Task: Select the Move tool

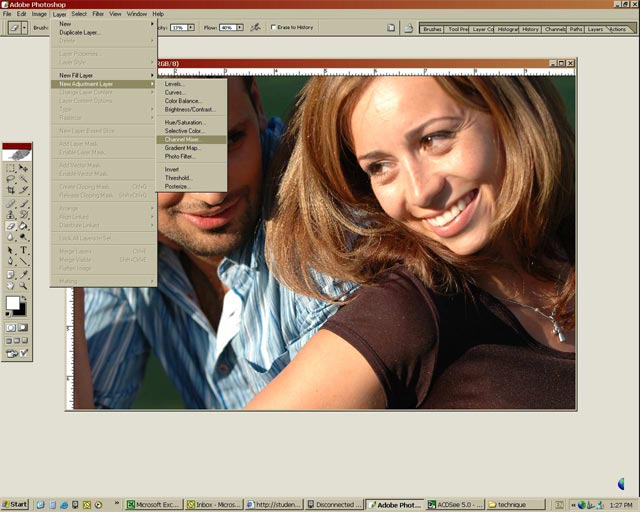Action: (x=24, y=168)
